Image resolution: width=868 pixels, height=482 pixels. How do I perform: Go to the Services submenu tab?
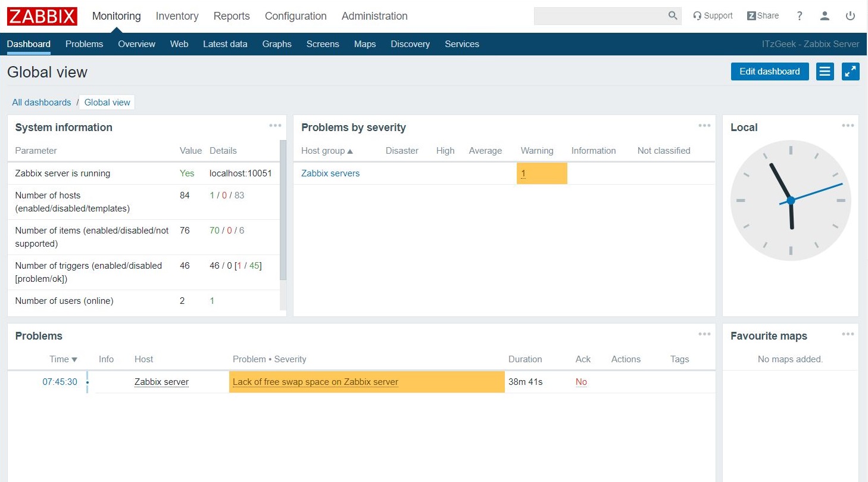click(x=462, y=44)
